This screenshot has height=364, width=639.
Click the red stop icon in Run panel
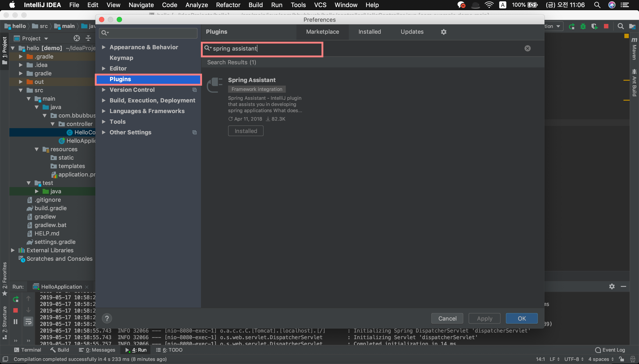point(16,310)
